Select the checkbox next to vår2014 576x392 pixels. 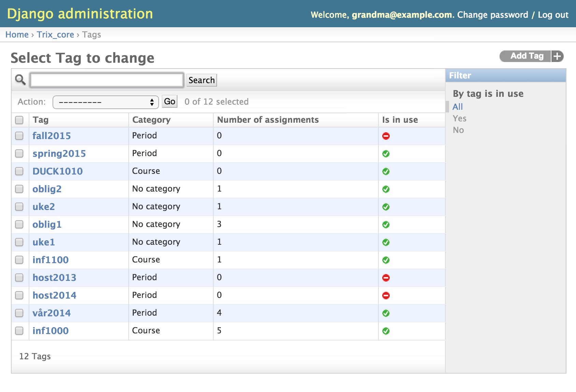(x=19, y=313)
